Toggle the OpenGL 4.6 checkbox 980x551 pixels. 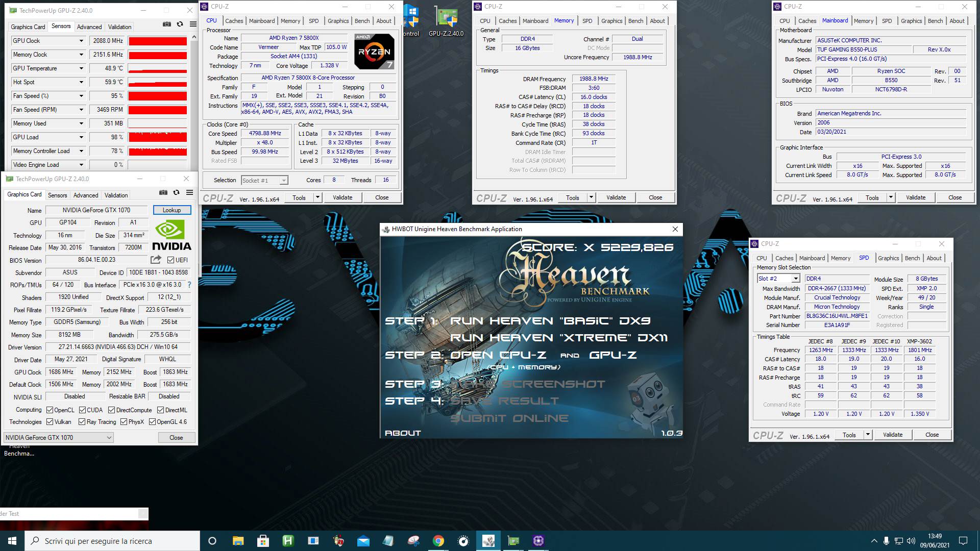pyautogui.click(x=152, y=421)
